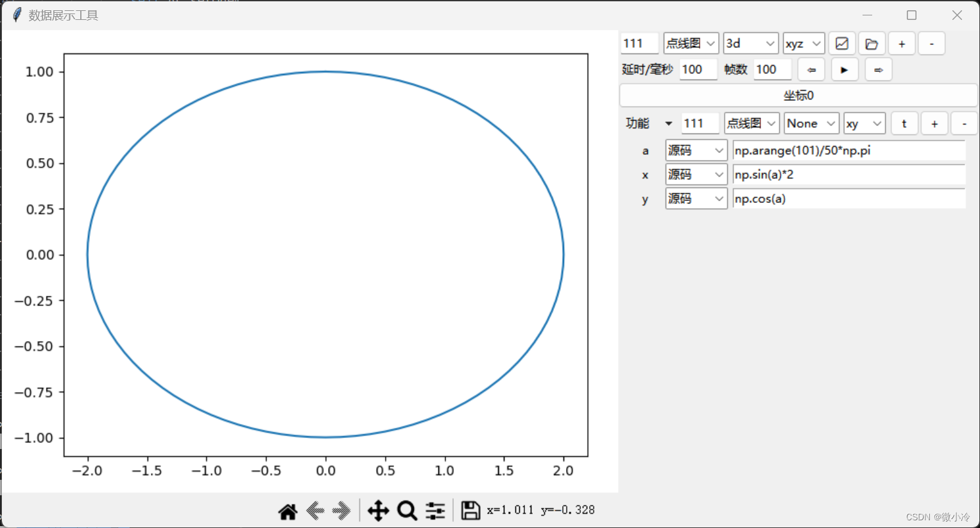The width and height of the screenshot is (980, 528).
Task: Click the window title 数据展示工具
Action: coord(64,15)
